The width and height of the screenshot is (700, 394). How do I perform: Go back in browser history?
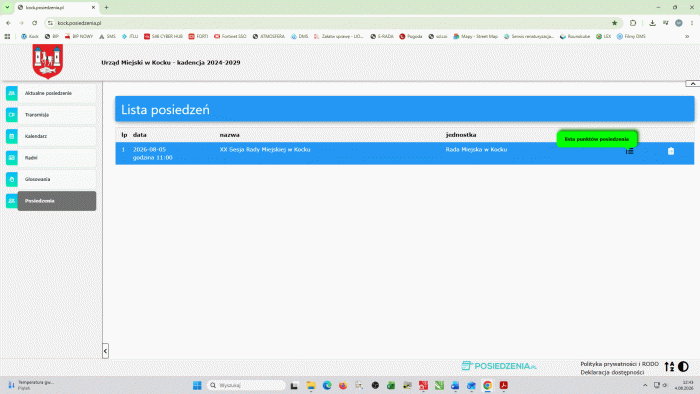(8, 23)
